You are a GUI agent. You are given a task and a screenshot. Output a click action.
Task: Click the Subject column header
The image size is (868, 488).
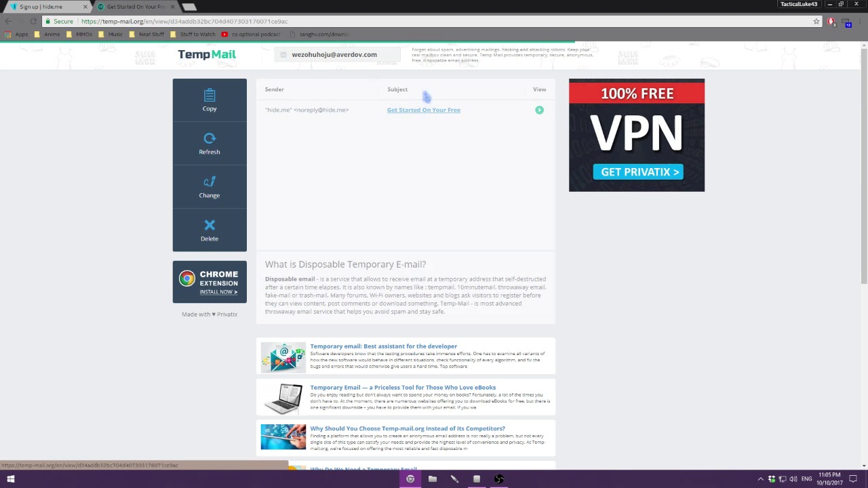[x=397, y=89]
